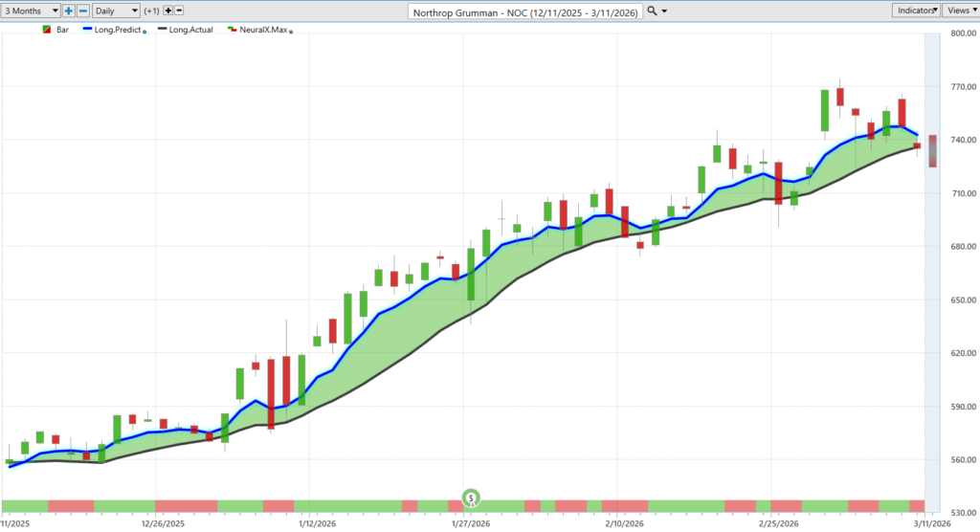Click the 620.00 price axis label
The height and width of the screenshot is (532, 980).
(x=963, y=353)
